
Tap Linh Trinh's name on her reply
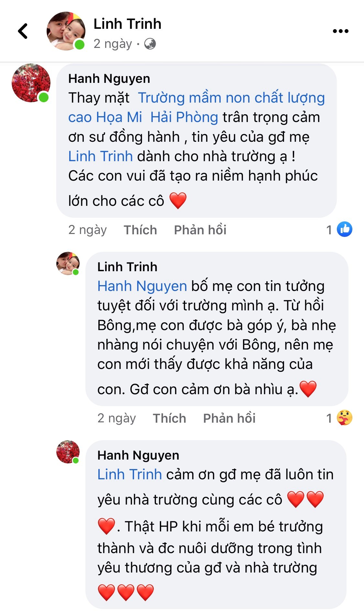coord(127,267)
